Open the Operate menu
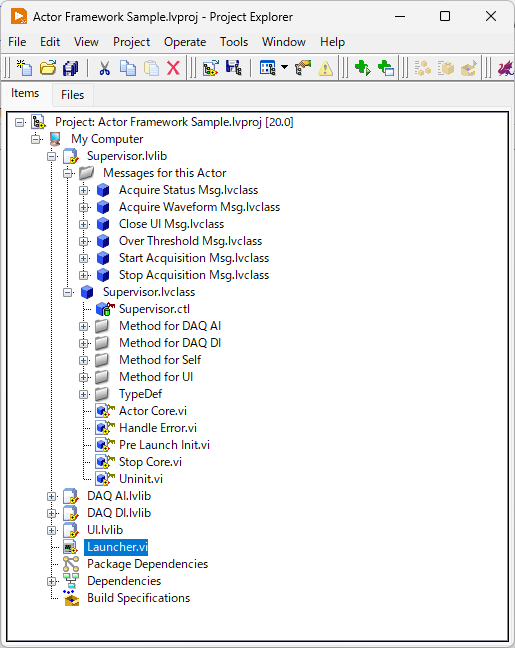 click(x=185, y=42)
